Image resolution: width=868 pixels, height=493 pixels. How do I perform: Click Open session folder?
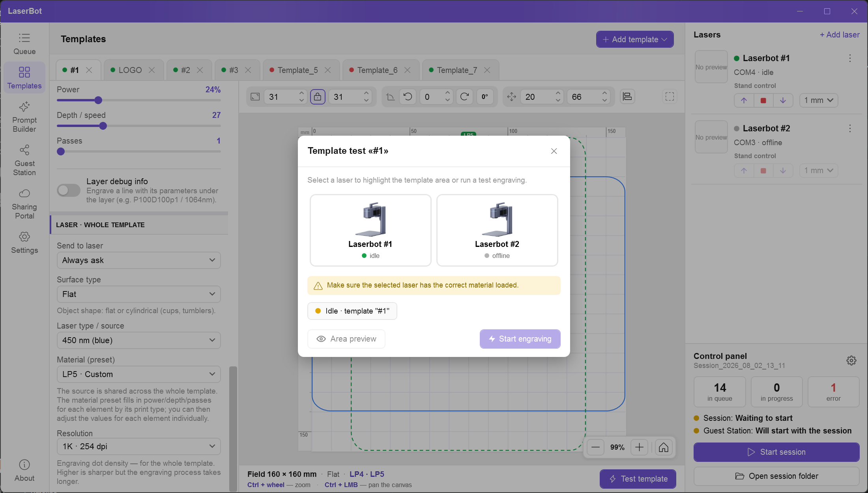click(x=776, y=476)
